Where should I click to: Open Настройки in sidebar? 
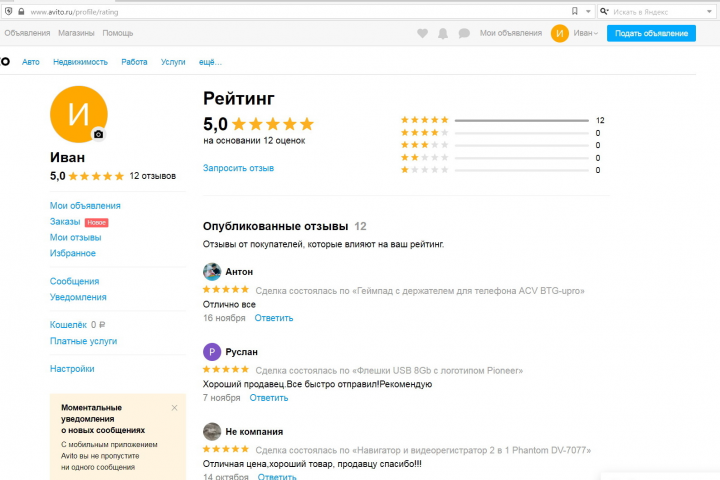pos(72,369)
